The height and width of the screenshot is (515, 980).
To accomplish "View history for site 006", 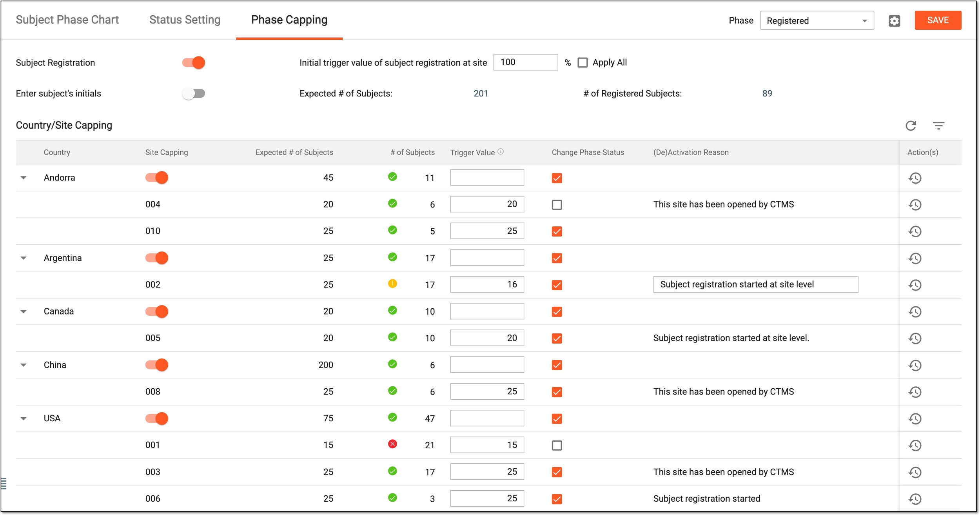I will click(x=915, y=499).
